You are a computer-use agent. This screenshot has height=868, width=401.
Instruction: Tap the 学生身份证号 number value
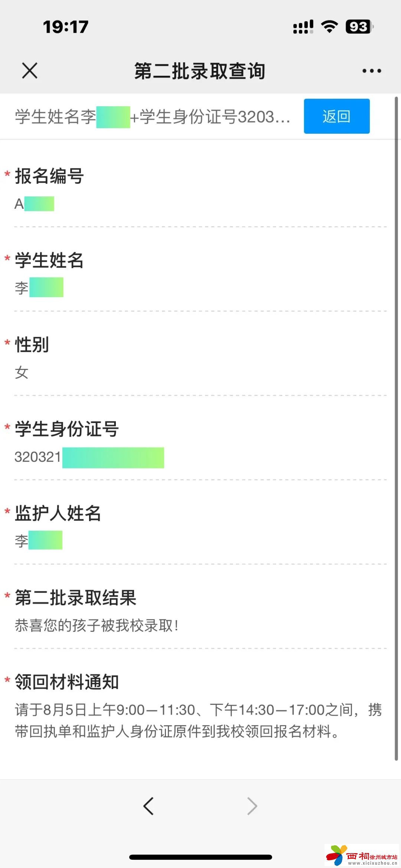pyautogui.click(x=89, y=457)
